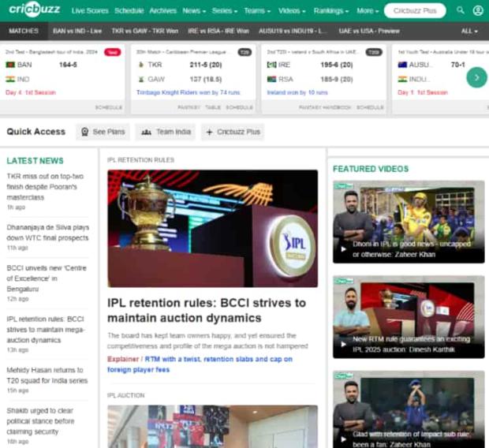Select UAE vs USA - Preview tab
489x448 pixels.
click(369, 31)
